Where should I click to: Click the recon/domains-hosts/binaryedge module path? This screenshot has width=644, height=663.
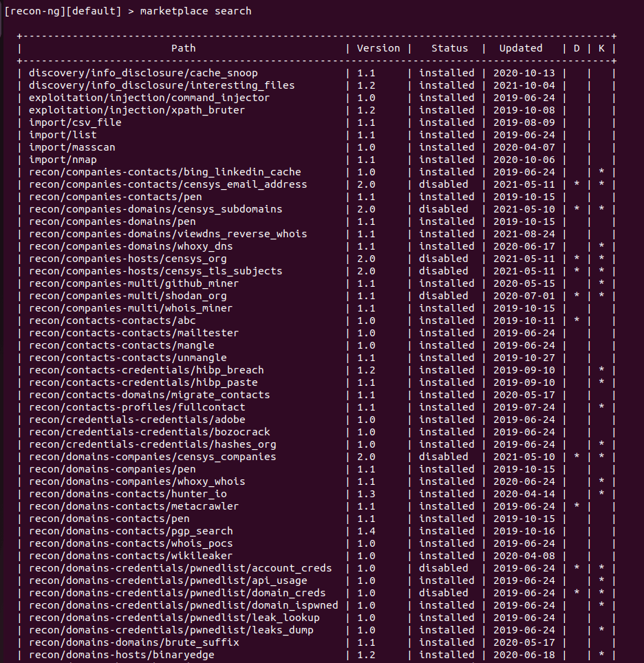coord(122,655)
